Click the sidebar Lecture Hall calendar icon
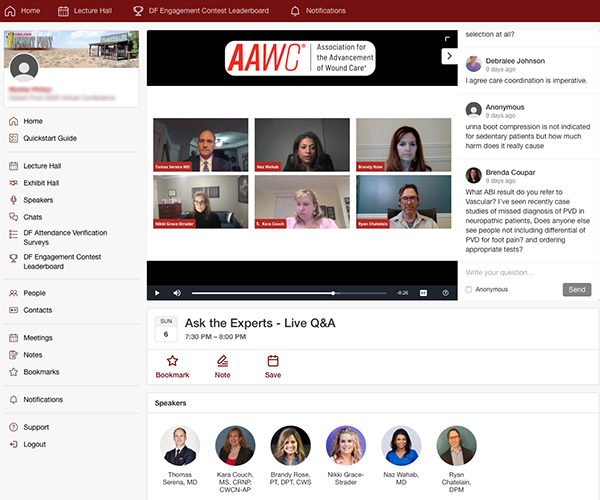Viewport: 600px width, 500px height. (13, 166)
